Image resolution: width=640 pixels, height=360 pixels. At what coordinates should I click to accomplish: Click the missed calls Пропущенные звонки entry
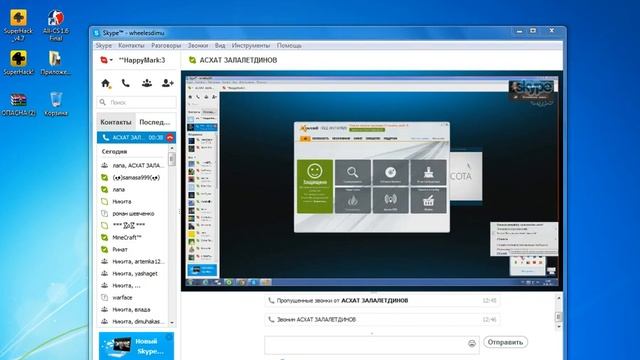pyautogui.click(x=382, y=301)
